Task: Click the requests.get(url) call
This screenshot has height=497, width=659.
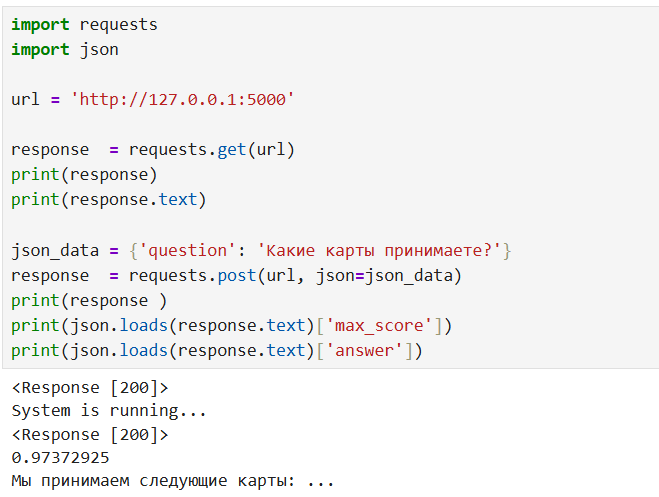Action: click(x=211, y=150)
